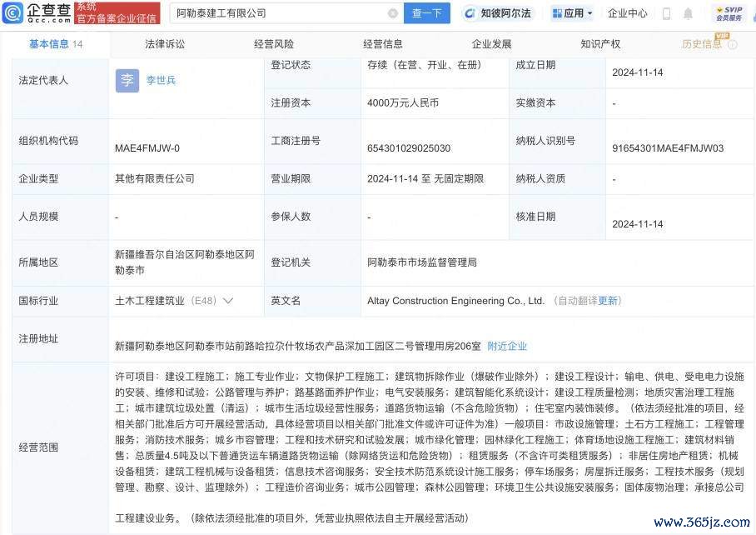Open 附近企业 nearby companies link
Screen dimensions: 756x535
click(507, 347)
